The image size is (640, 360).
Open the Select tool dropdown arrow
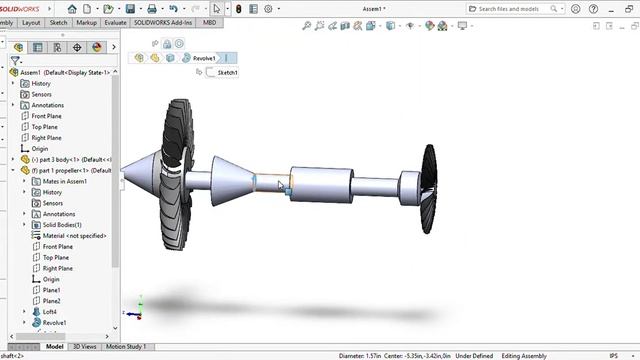click(227, 9)
